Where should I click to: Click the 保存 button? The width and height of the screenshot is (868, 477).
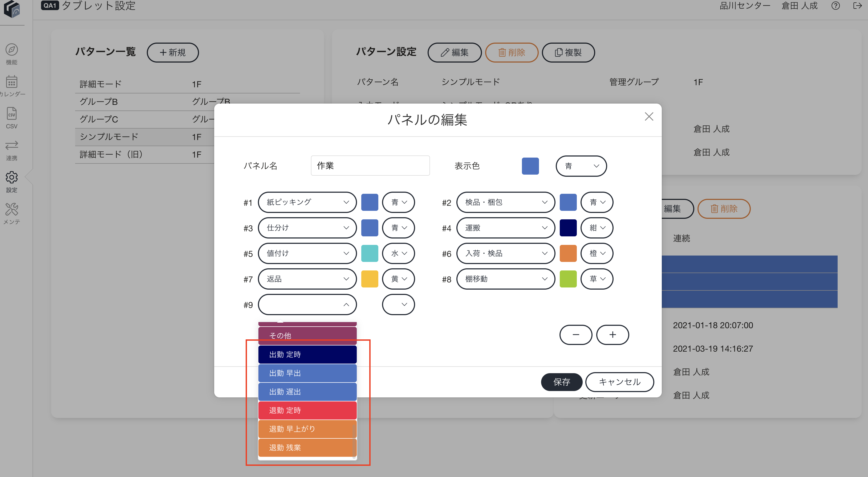click(x=561, y=382)
